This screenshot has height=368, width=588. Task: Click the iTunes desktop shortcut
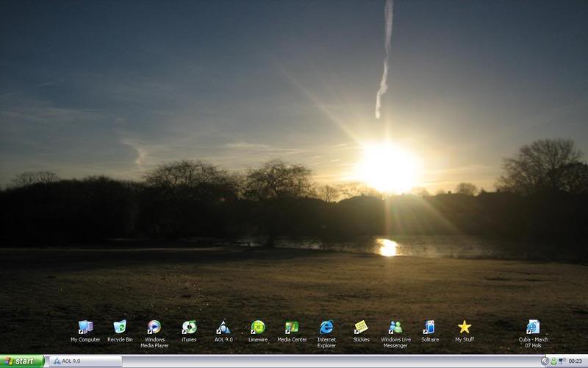[189, 328]
